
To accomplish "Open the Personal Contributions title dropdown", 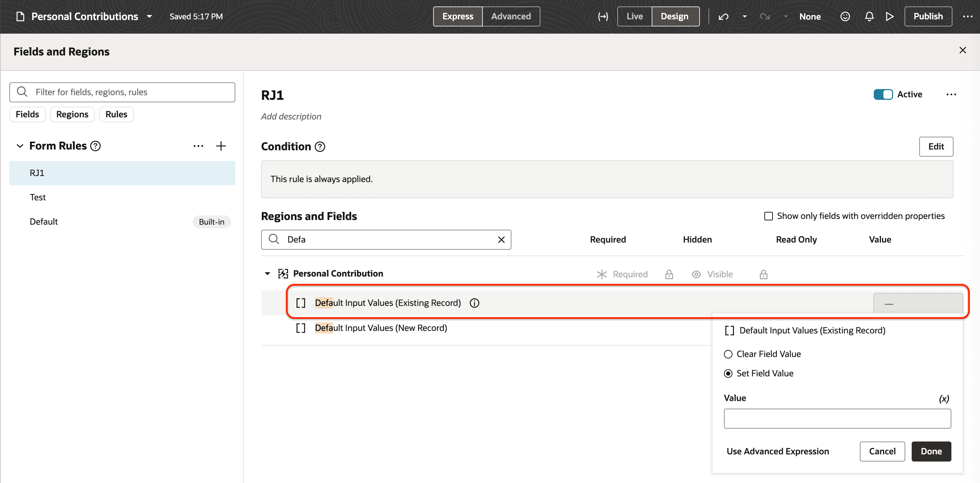I will point(150,16).
